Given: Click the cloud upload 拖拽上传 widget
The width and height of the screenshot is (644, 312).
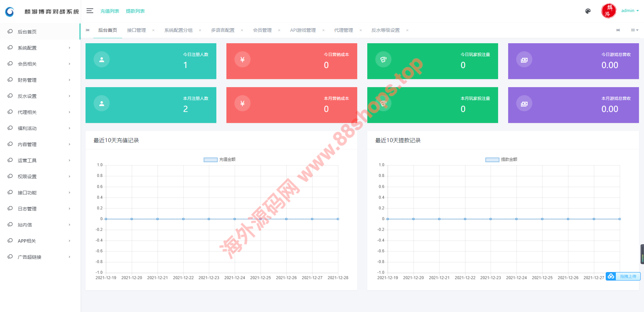Looking at the screenshot, I should point(623,276).
